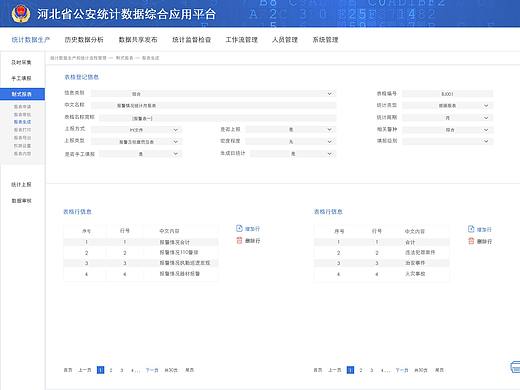The height and width of the screenshot is (390, 520).
Task: Select row 4 content in the left table
Action: coord(180,274)
